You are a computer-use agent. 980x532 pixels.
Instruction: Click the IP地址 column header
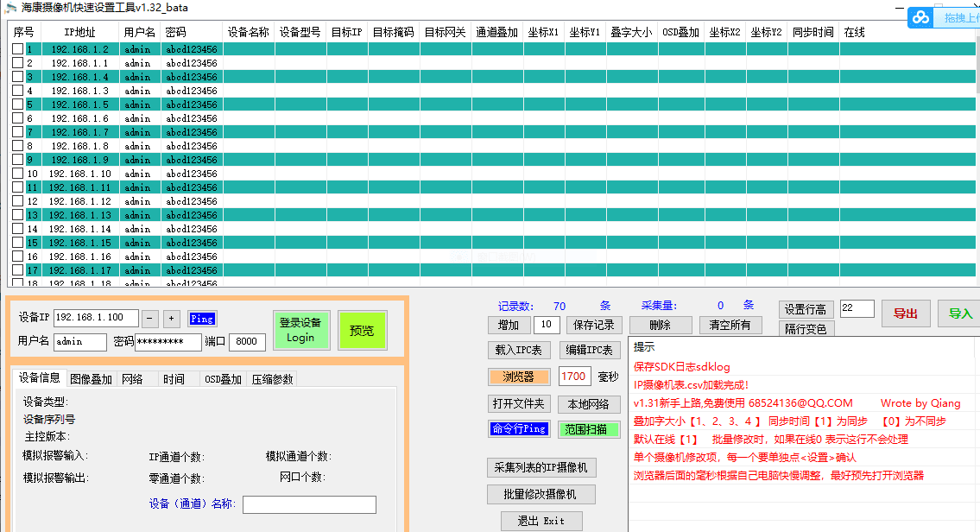pos(79,32)
